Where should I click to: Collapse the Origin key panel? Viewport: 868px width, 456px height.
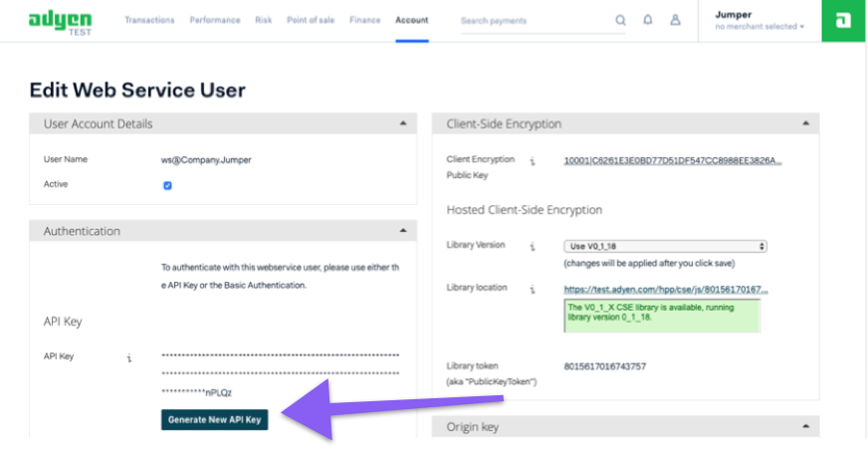click(805, 426)
